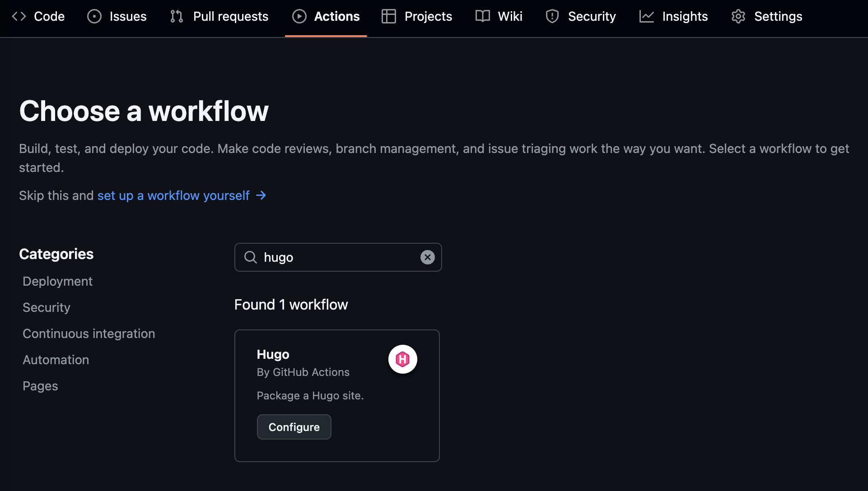
Task: Choose the Continuous integration category
Action: pyautogui.click(x=89, y=334)
